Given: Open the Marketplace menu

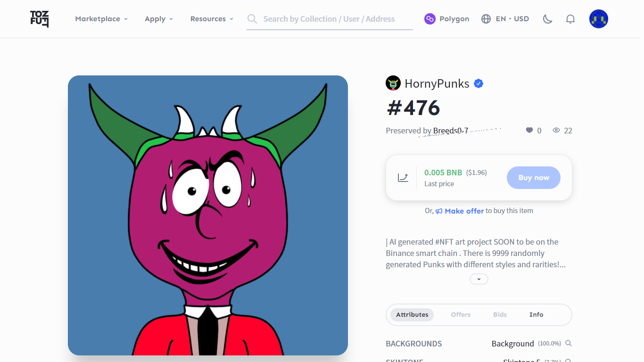Looking at the screenshot, I should pyautogui.click(x=101, y=19).
